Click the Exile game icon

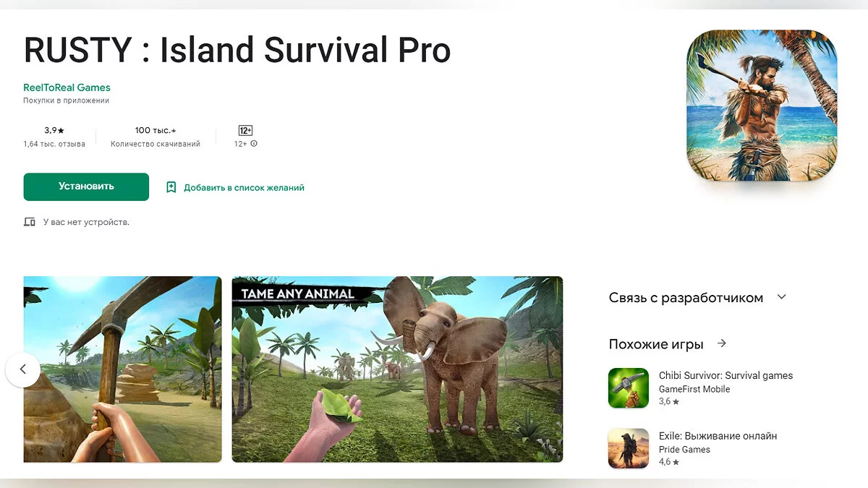[629, 449]
